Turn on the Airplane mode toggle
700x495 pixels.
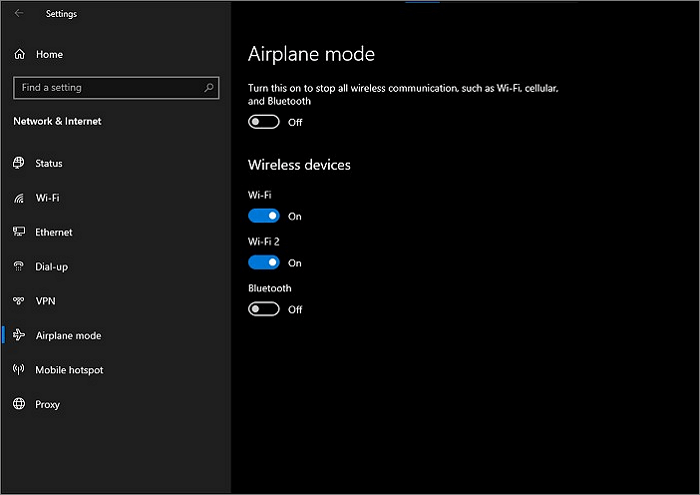coord(264,122)
